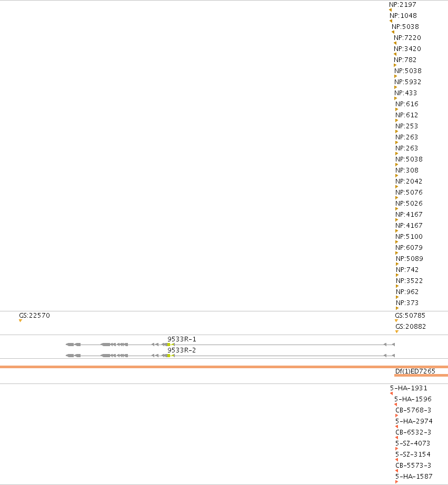Click the CB-5573-3 insertion label
This screenshot has height=485, width=448.
click(x=413, y=466)
